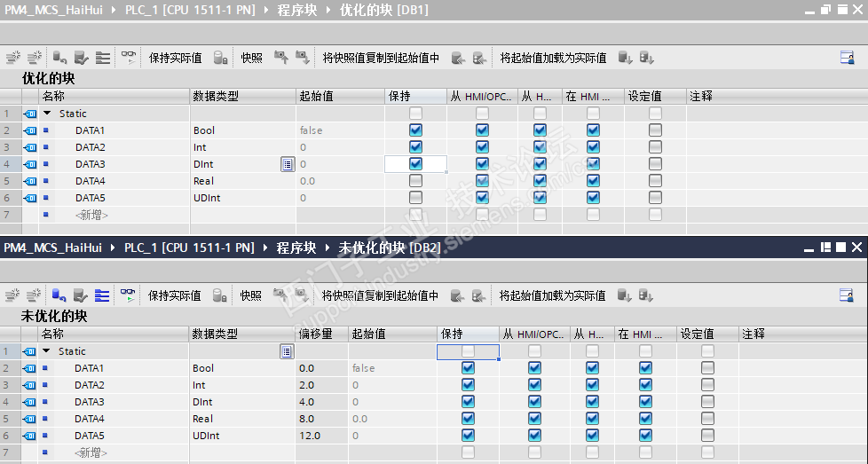The height and width of the screenshot is (464, 868).
Task: Click the far-right view settings icon in DB1 toolbar
Action: 847,57
